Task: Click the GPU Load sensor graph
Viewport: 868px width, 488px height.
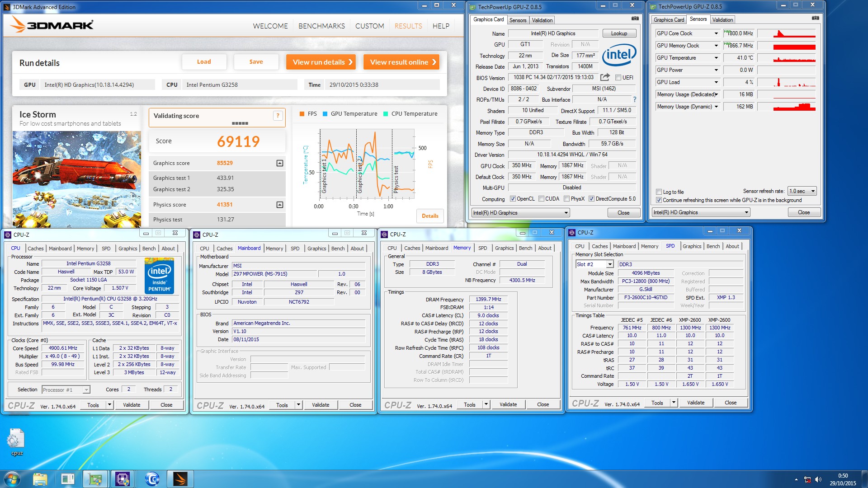Action: [787, 82]
